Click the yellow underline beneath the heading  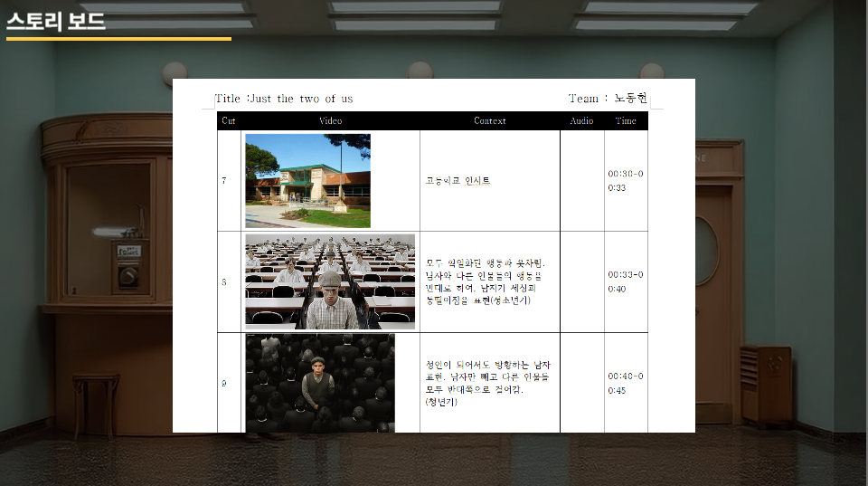118,39
